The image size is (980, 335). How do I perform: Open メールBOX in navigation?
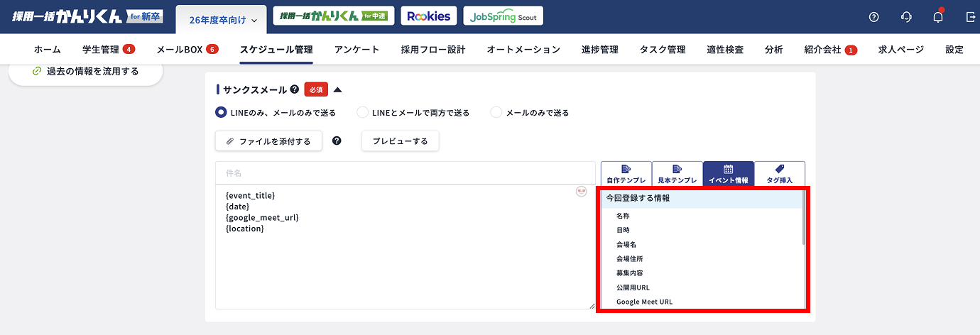(180, 50)
